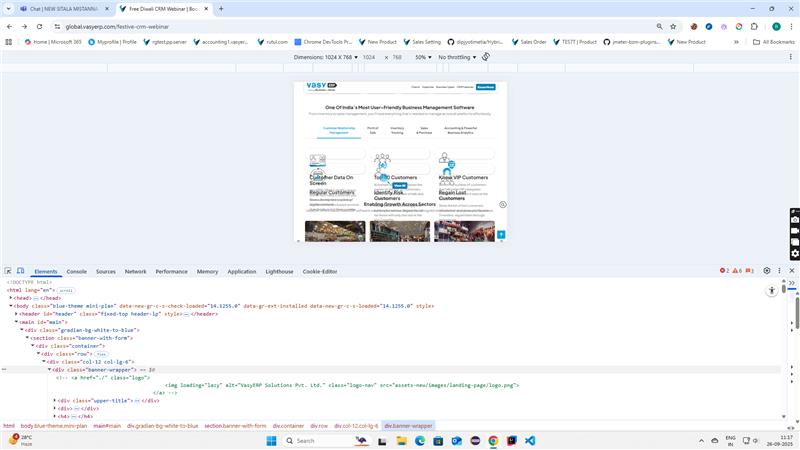Click scroll-to-top button on webpage
The width and height of the screenshot is (800, 450).
[501, 235]
